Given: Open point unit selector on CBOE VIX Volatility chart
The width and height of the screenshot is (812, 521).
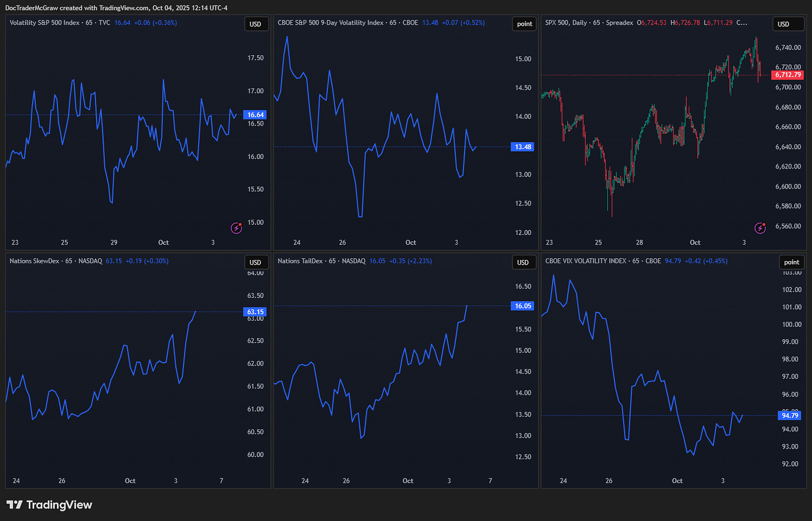Looking at the screenshot, I should pos(791,262).
